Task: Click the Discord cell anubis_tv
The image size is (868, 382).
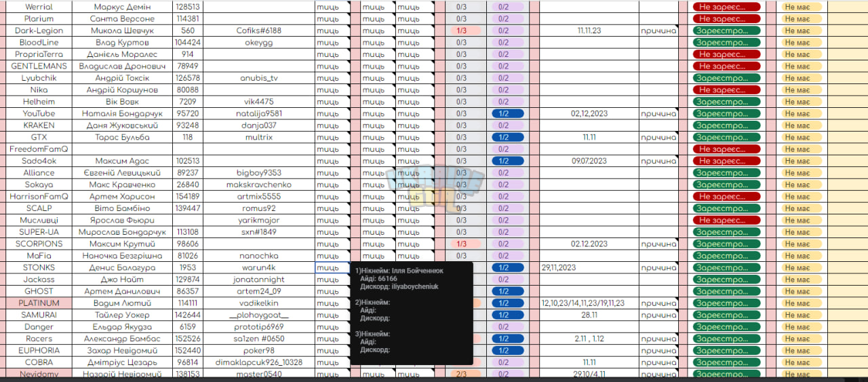Action: click(259, 78)
